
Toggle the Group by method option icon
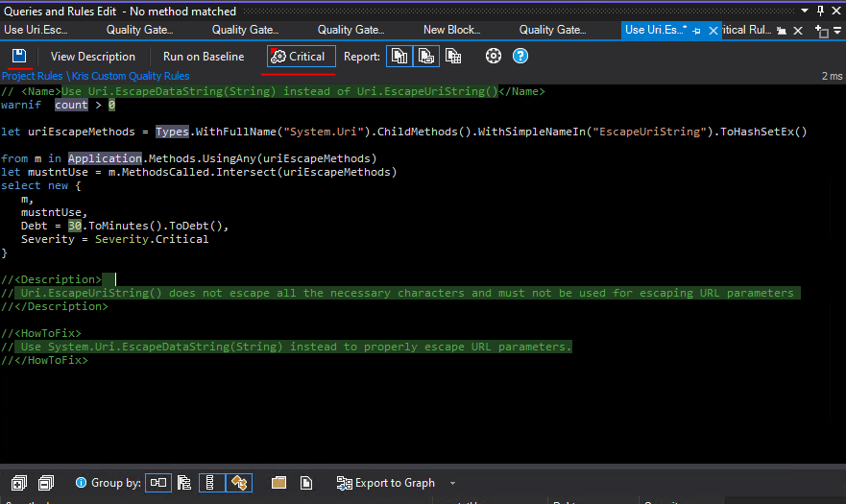point(239,483)
